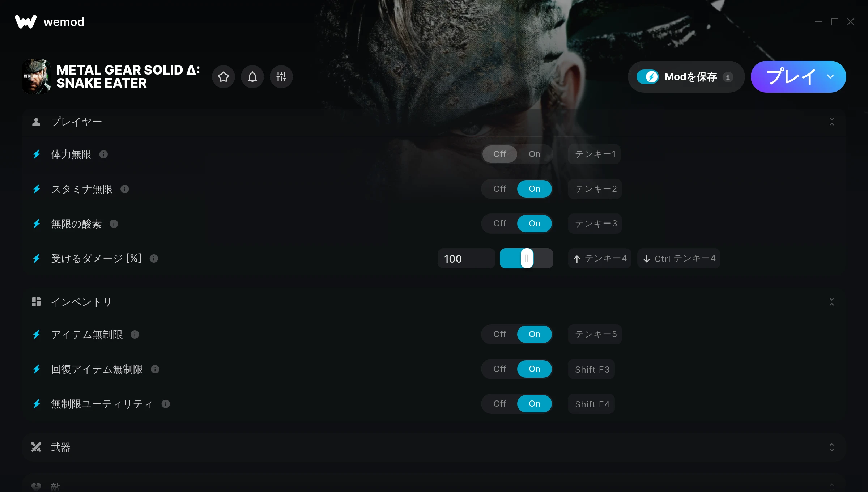Show info for スタミナ無限 cheat
This screenshot has height=492, width=868.
pyautogui.click(x=125, y=189)
